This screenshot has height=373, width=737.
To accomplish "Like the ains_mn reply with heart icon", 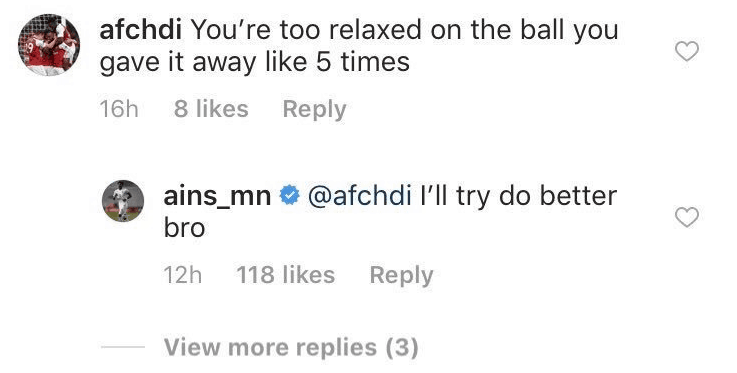I will tap(687, 217).
